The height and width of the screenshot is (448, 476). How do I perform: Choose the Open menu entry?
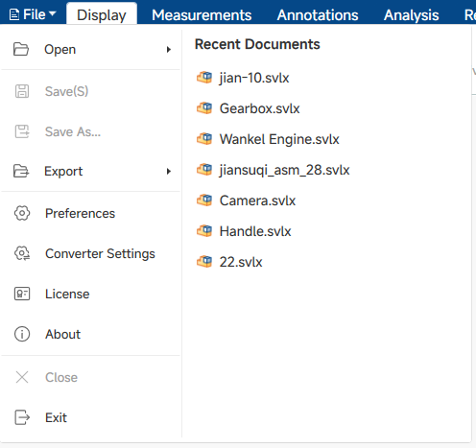pos(91,49)
